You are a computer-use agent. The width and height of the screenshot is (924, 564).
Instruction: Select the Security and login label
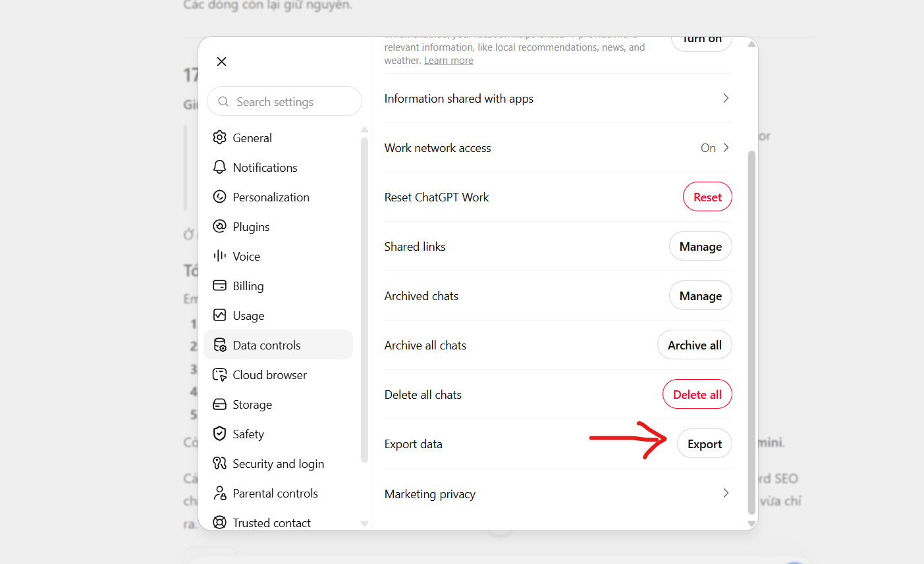pyautogui.click(x=279, y=464)
